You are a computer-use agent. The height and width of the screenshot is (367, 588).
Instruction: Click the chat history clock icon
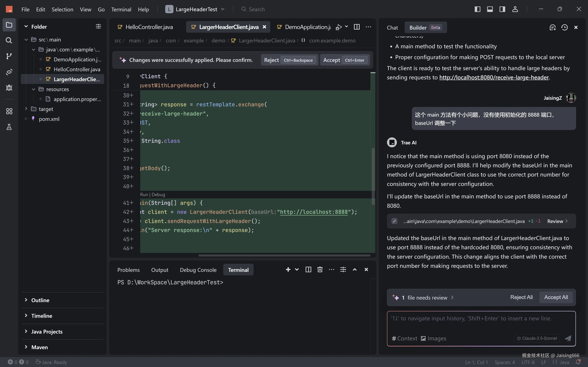pos(564,27)
